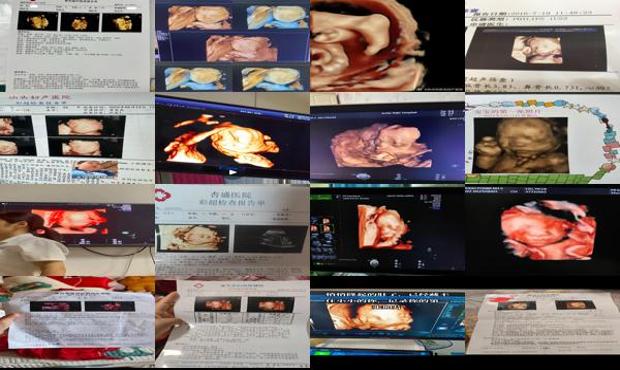Open the screen image with white caption text
Viewport: 620px width, 370px height.
pos(387,323)
